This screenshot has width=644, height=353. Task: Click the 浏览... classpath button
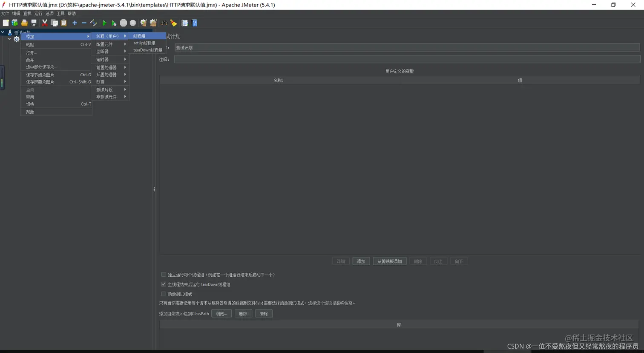[221, 314]
